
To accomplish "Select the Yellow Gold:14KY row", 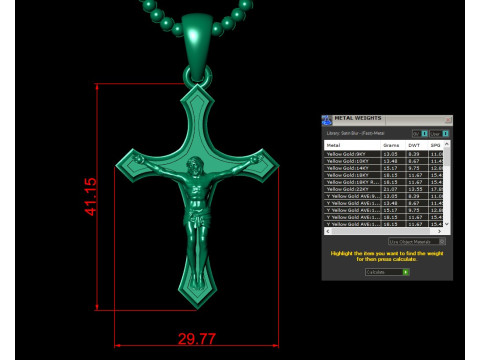I will point(384,168).
